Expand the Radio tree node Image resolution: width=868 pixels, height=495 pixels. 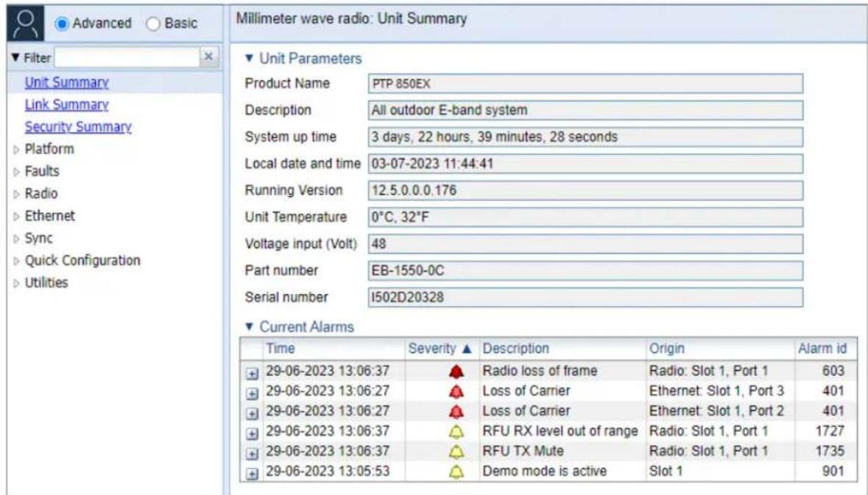point(16,194)
